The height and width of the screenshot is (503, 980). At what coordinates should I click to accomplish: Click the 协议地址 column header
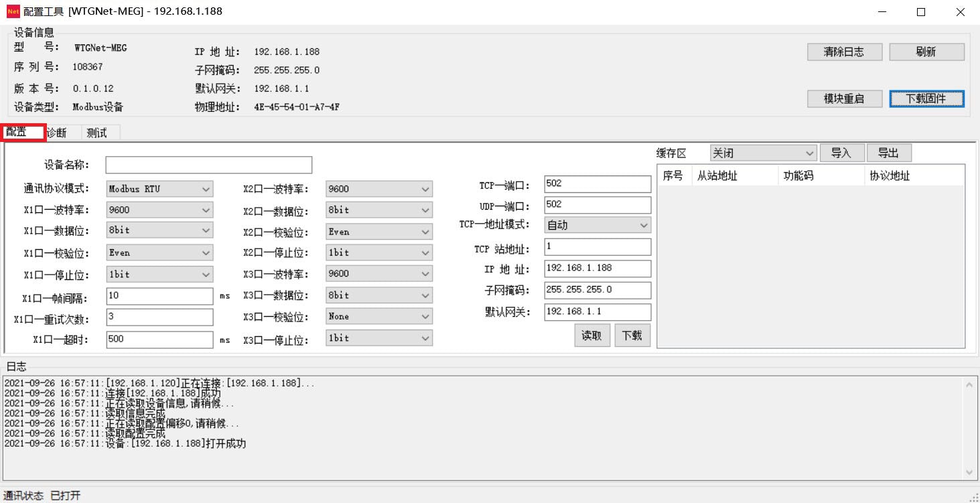point(914,175)
